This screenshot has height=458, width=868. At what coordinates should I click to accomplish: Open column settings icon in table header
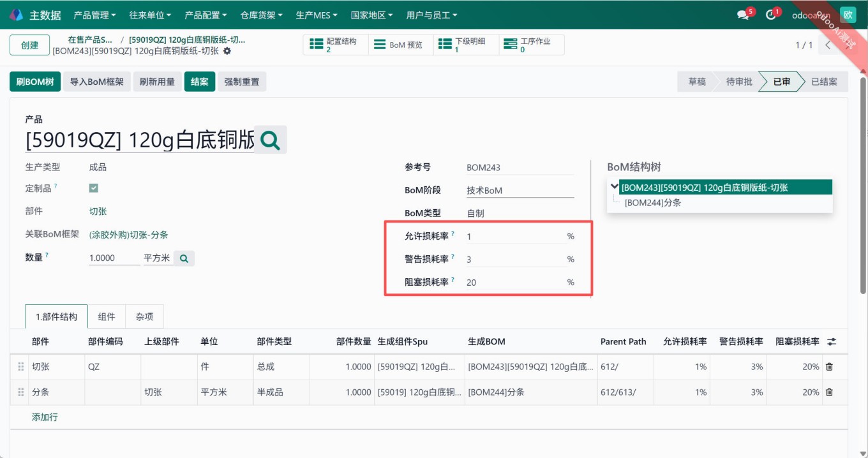pyautogui.click(x=832, y=342)
